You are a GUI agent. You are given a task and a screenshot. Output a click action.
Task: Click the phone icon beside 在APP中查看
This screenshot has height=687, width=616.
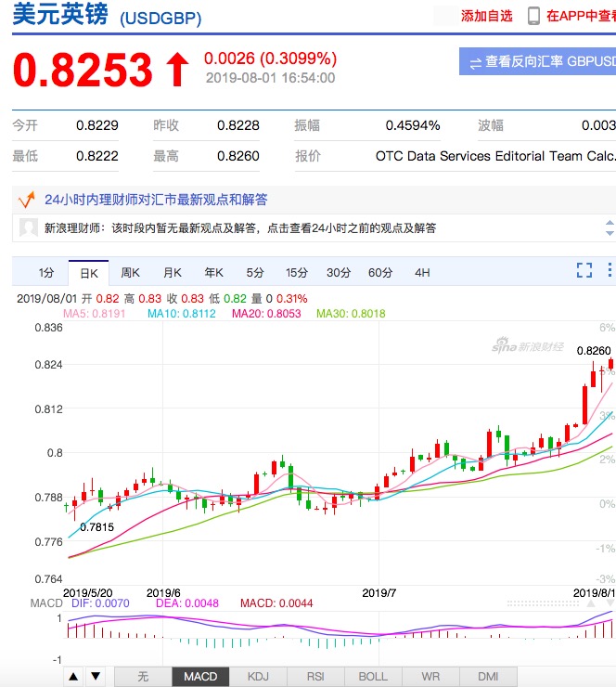click(534, 16)
